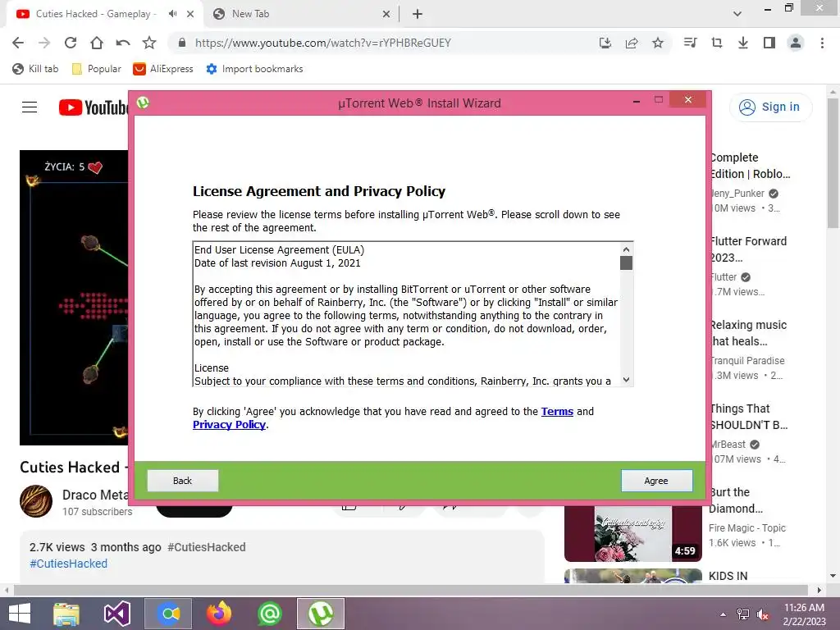Click the uTorrent taskbar icon
840x630 pixels.
click(x=321, y=614)
